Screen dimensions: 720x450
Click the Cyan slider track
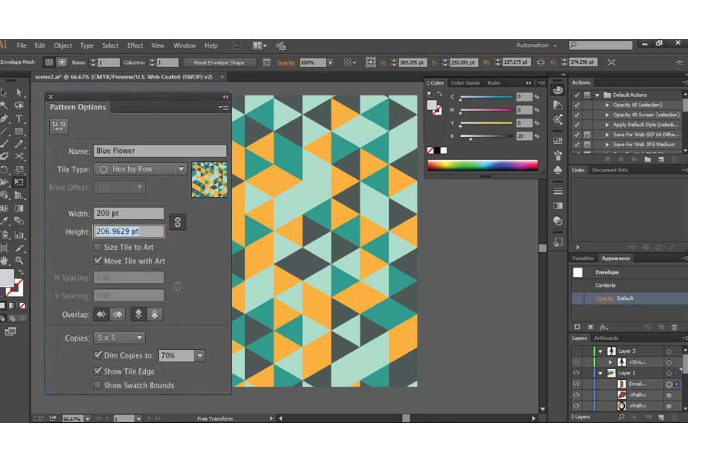coord(486,97)
